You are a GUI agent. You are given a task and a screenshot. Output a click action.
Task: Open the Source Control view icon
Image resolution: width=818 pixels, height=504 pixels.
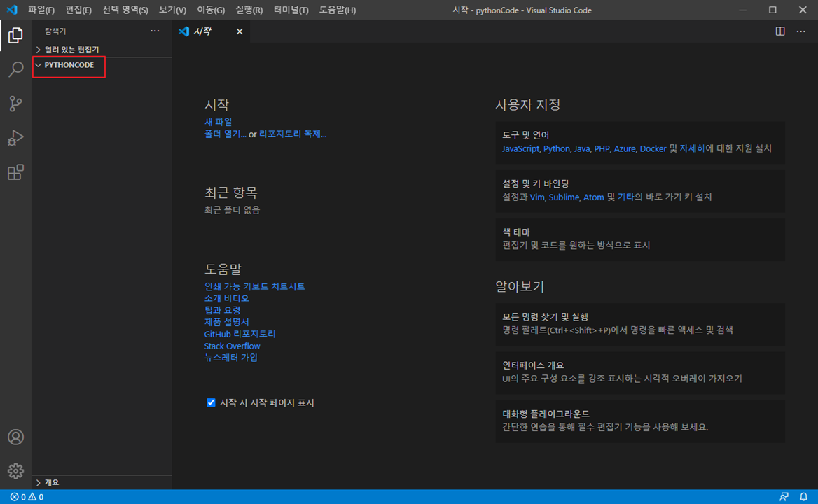15,104
